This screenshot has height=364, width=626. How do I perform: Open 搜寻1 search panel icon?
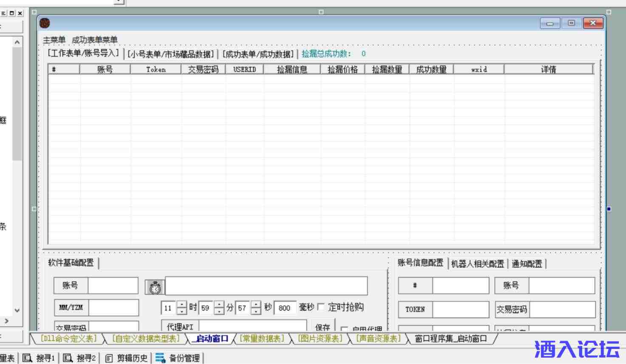click(27, 358)
